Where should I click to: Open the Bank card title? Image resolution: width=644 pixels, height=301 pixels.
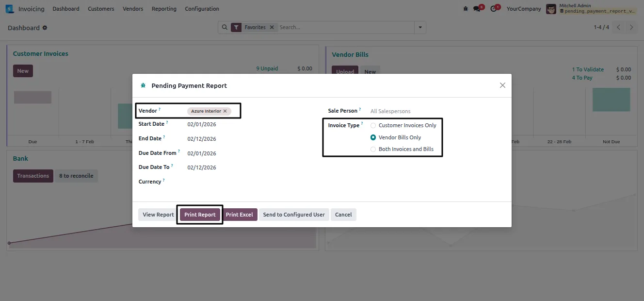tap(20, 159)
